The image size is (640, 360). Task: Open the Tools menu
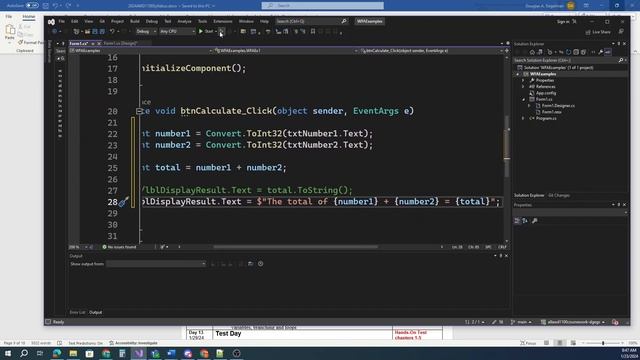pyautogui.click(x=202, y=21)
